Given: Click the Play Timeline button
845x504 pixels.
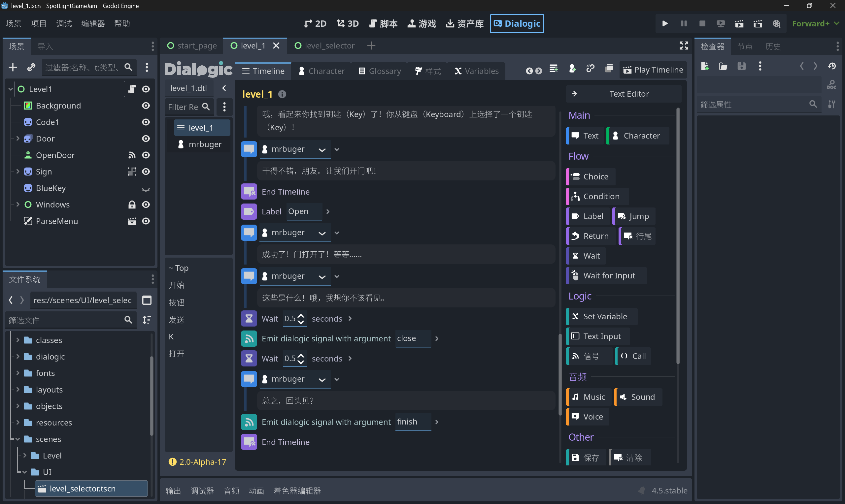Looking at the screenshot, I should pyautogui.click(x=652, y=70).
